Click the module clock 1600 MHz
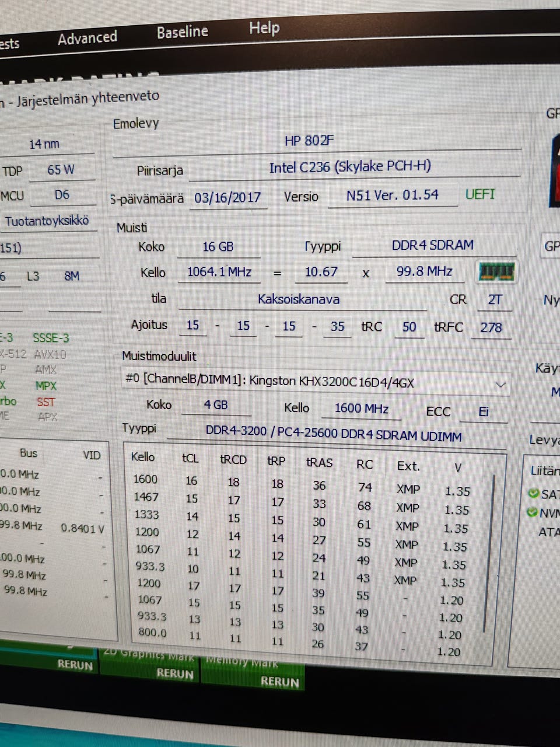560x747 pixels. (x=361, y=409)
